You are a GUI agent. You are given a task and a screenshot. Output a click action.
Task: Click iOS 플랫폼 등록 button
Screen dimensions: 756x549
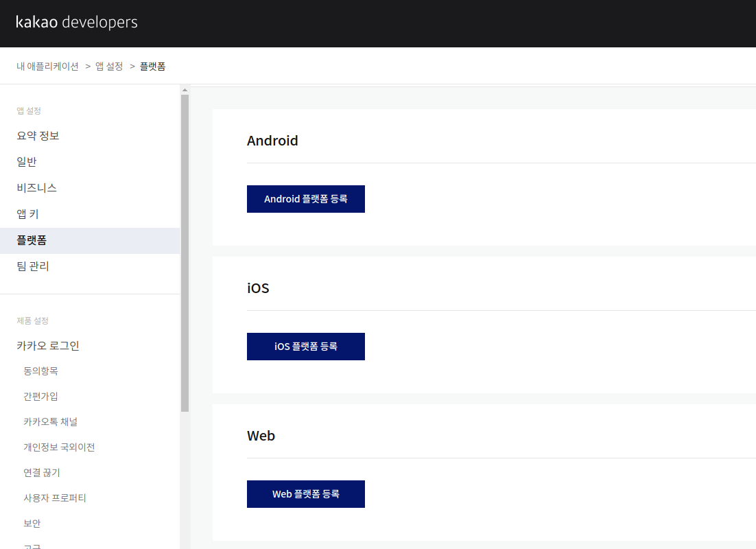click(306, 347)
